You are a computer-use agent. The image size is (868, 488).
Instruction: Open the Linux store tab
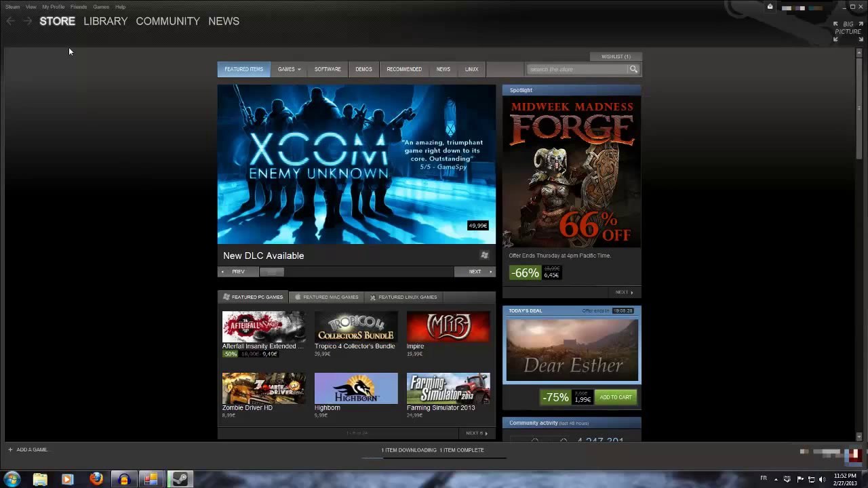tap(472, 69)
